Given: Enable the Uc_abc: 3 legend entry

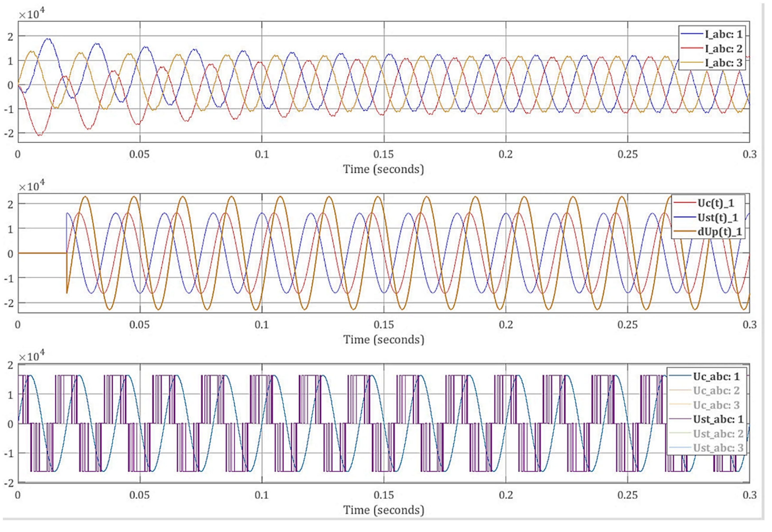Looking at the screenshot, I should point(716,405).
